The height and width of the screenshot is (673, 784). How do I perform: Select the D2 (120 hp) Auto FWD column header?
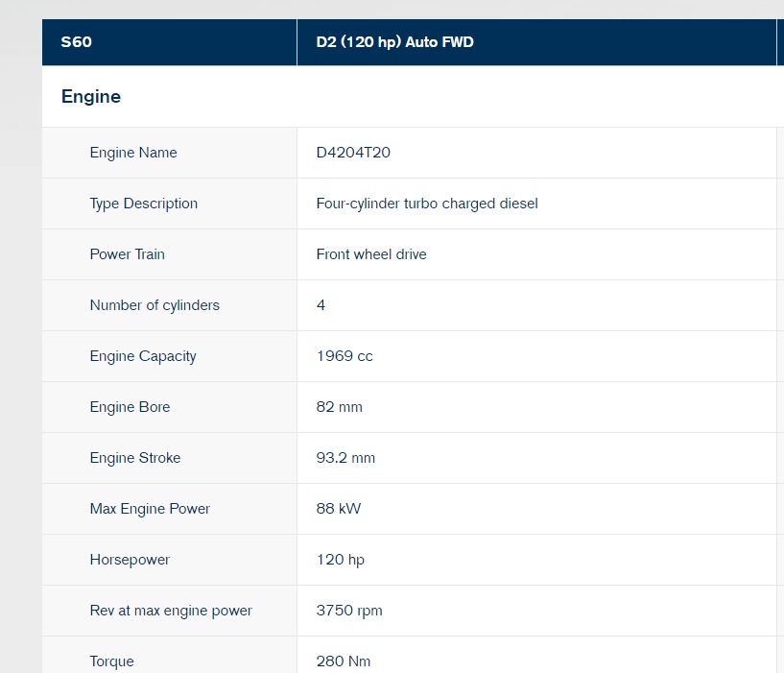pos(536,42)
